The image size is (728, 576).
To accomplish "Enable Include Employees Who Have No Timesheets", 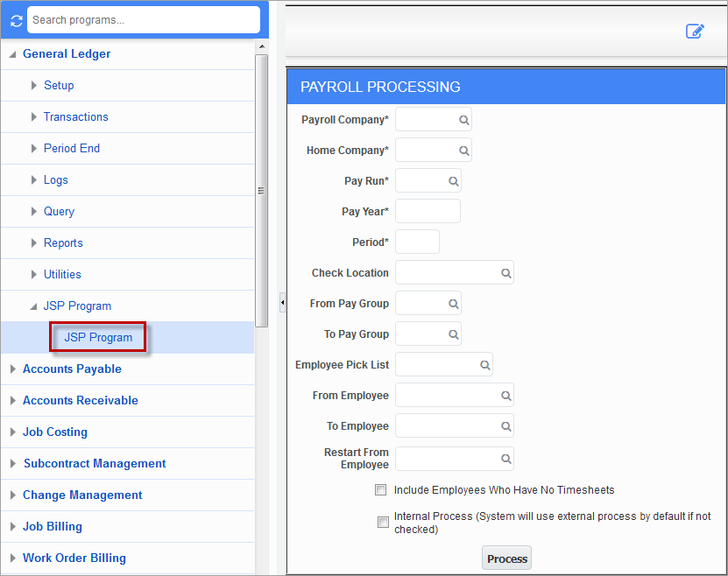I will (380, 490).
